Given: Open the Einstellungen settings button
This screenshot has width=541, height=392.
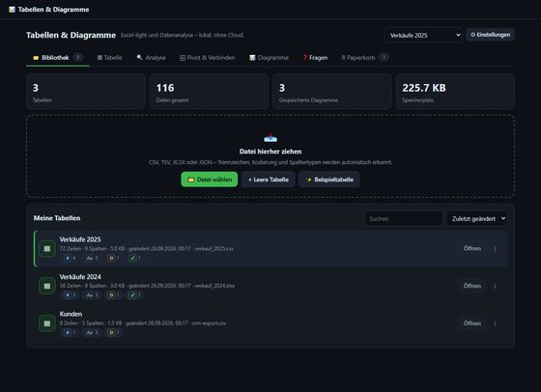Looking at the screenshot, I should click(491, 35).
